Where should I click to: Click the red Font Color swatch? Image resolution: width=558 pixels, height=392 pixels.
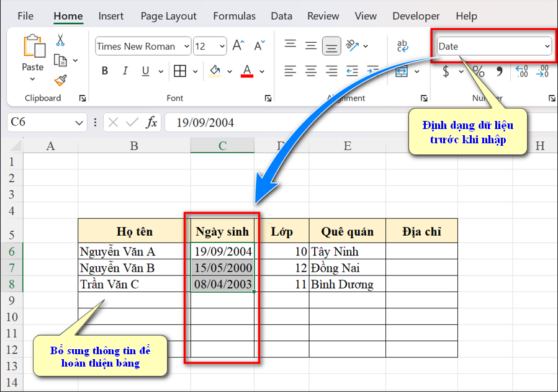click(x=247, y=71)
